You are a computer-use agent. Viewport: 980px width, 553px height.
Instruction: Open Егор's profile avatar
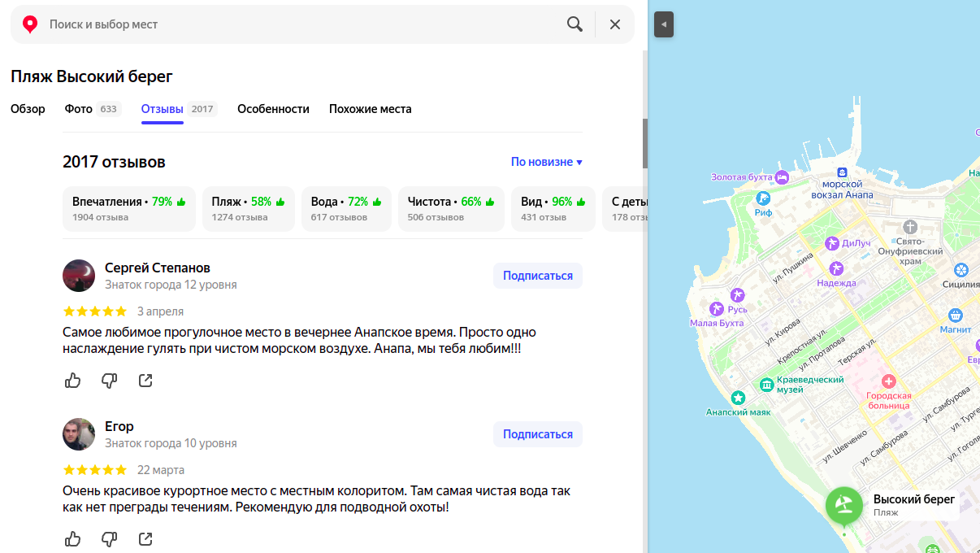tap(79, 434)
